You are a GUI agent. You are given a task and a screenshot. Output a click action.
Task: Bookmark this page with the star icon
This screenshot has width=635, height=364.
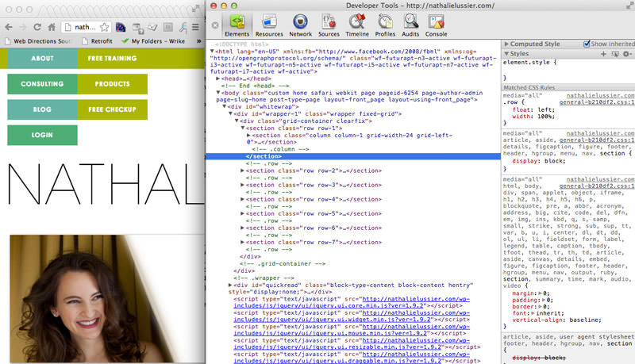(x=105, y=27)
